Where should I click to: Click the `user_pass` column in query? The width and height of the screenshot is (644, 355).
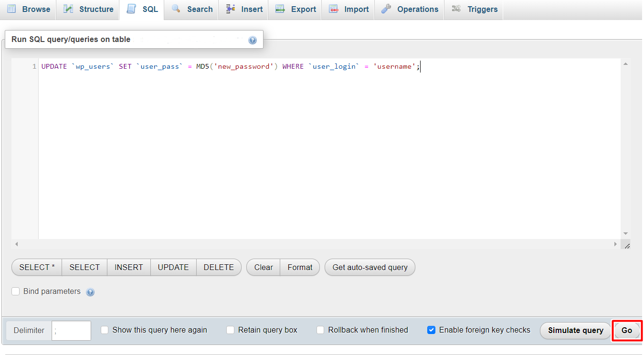(160, 66)
